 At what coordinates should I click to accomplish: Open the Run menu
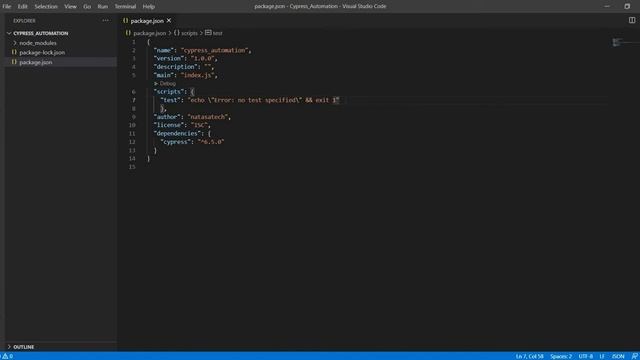click(103, 7)
